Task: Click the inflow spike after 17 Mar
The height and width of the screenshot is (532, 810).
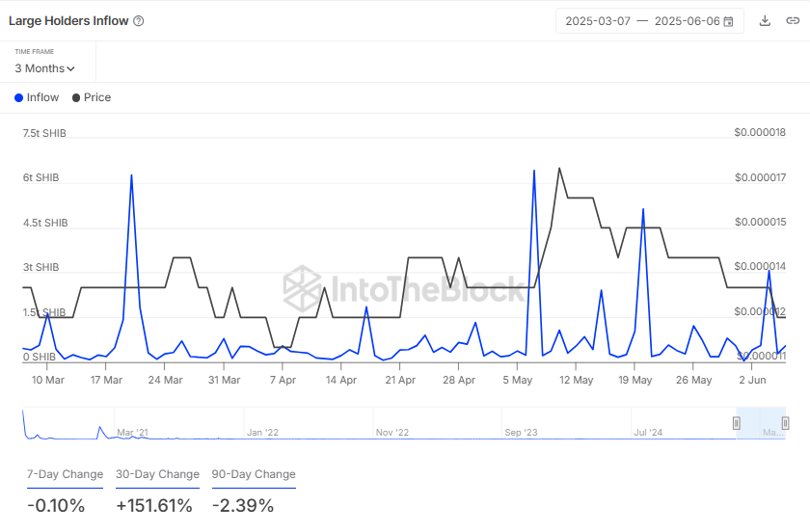Action: (131, 175)
